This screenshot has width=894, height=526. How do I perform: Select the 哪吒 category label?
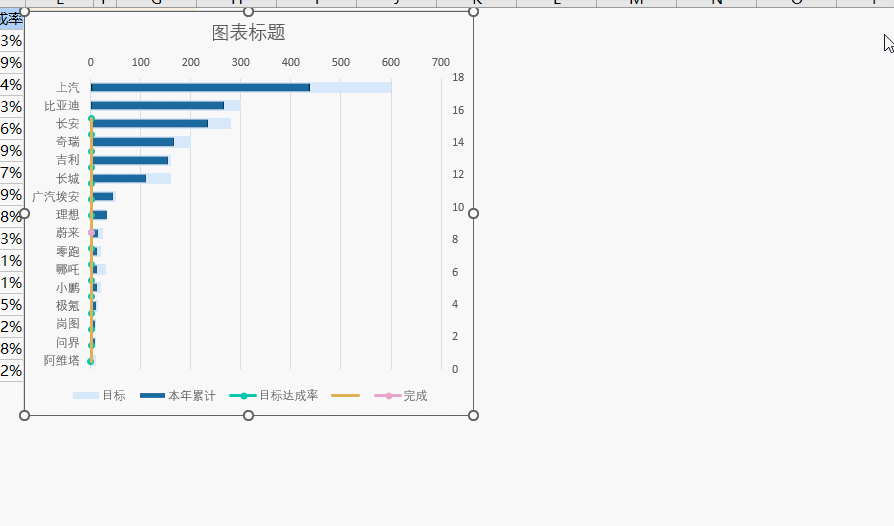click(x=67, y=269)
